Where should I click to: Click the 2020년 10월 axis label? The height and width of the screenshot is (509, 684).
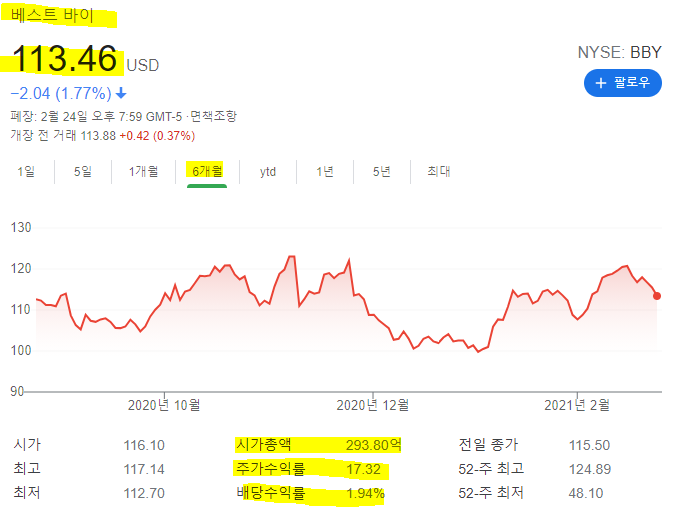164,405
